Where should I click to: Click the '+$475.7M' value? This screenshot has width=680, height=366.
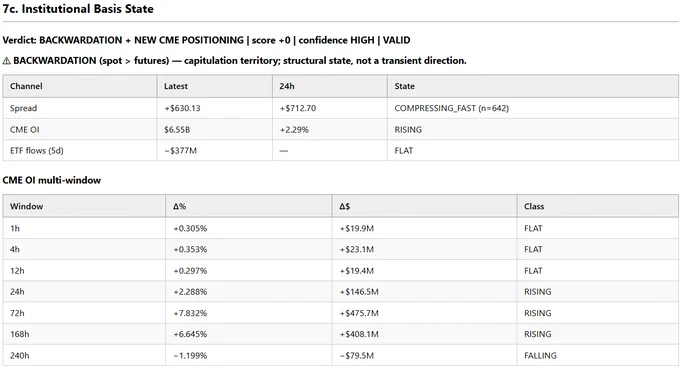pos(359,313)
